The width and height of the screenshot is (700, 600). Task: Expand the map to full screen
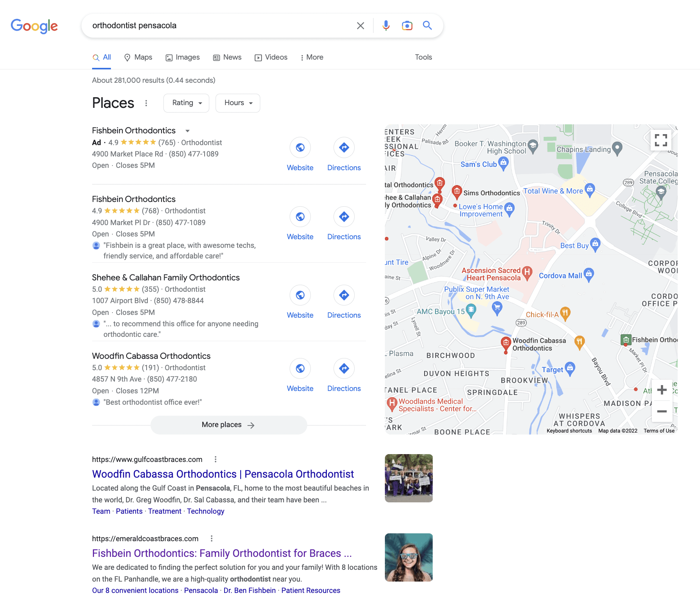661,140
